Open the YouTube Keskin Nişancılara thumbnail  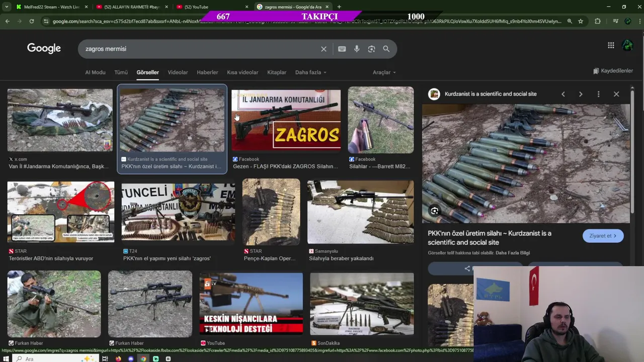pos(251,304)
